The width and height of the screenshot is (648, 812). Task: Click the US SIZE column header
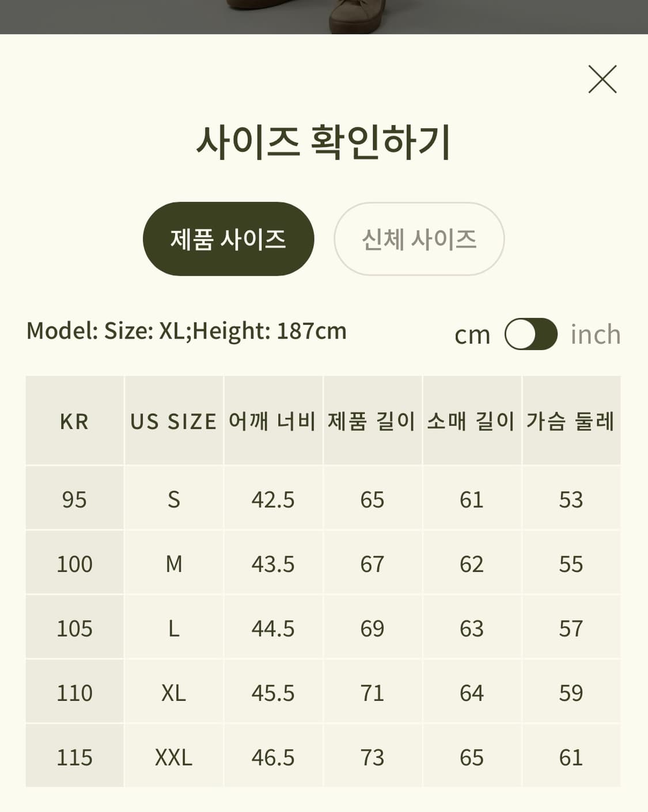coord(175,421)
